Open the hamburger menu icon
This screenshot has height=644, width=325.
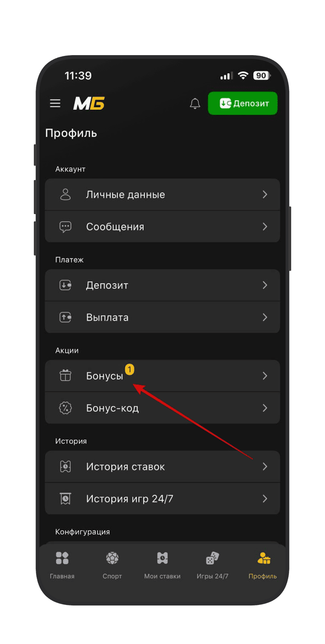click(55, 103)
